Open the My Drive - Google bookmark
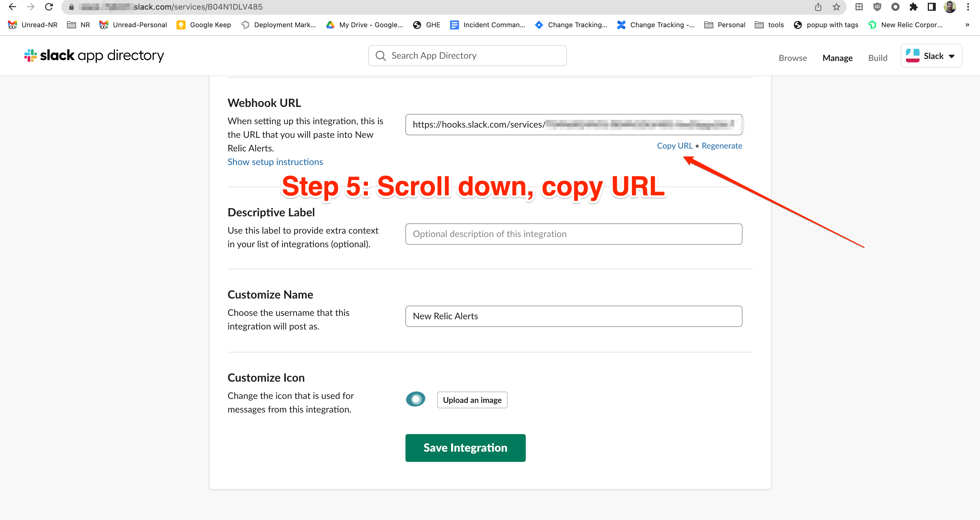The width and height of the screenshot is (980, 520). click(365, 25)
